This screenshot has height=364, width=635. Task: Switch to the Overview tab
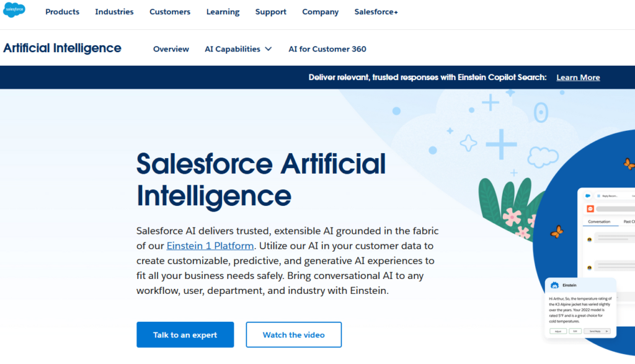coord(171,49)
